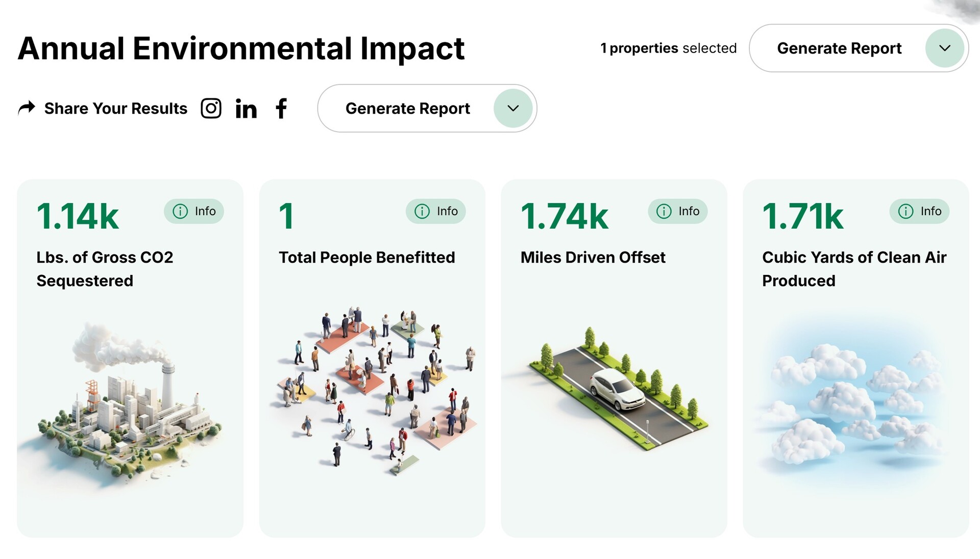Click the share arrow icon next to Share Your Results
Viewport: 980px width, 559px height.
coord(26,108)
